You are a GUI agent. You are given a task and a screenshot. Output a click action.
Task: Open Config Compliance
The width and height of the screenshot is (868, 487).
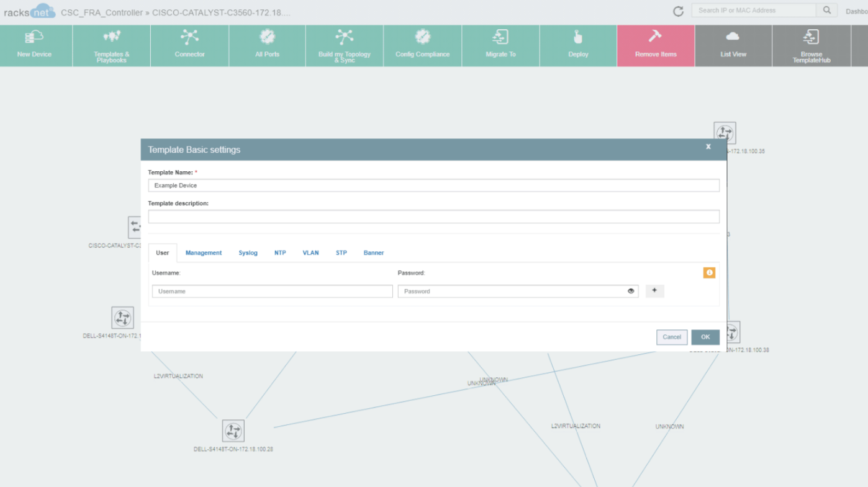(x=423, y=45)
